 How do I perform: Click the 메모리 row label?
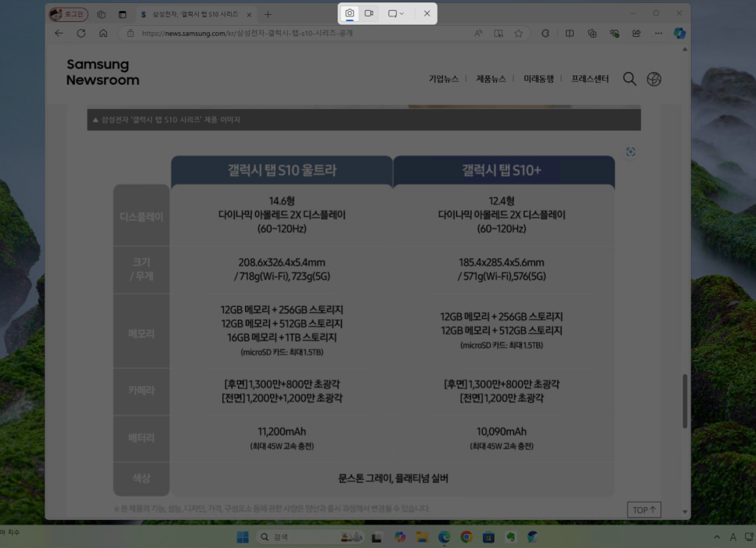pos(142,333)
